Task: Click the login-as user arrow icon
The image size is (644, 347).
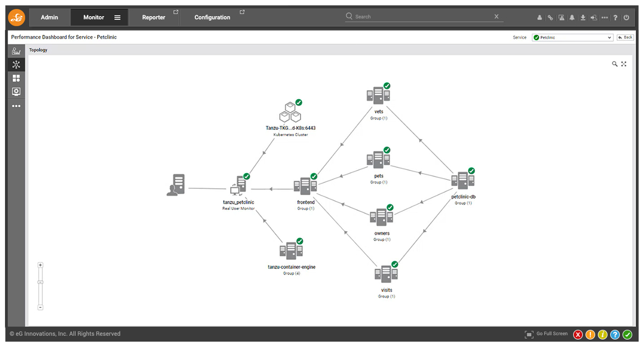Action: tap(594, 18)
